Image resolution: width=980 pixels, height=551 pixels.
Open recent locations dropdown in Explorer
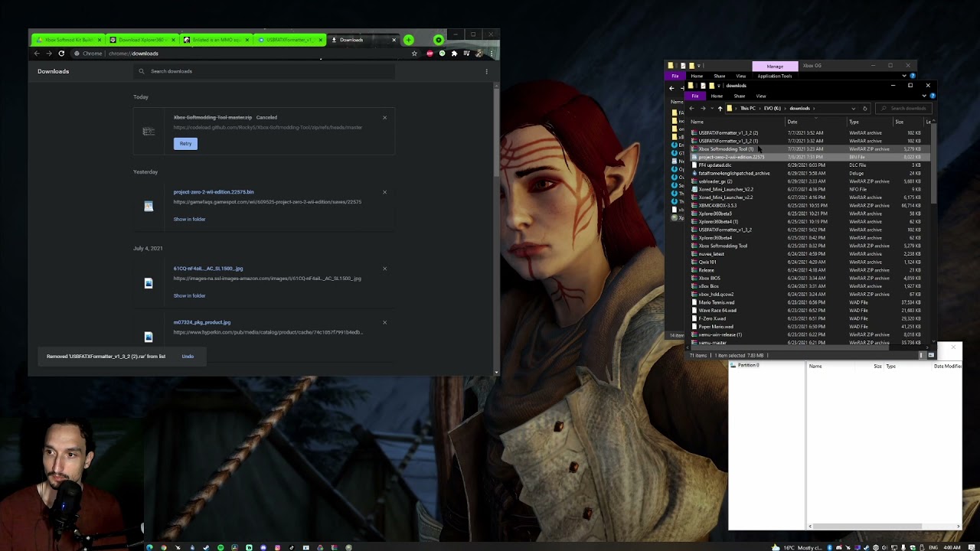coord(711,108)
